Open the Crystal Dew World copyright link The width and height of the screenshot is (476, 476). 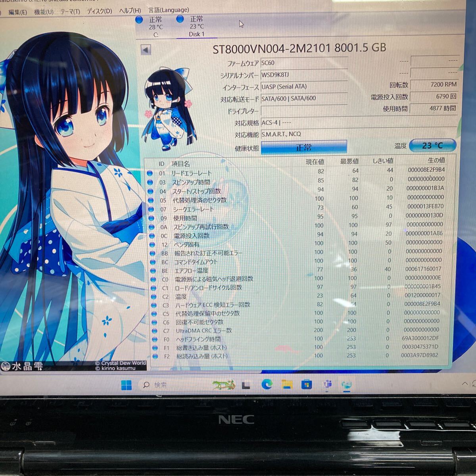(121, 363)
